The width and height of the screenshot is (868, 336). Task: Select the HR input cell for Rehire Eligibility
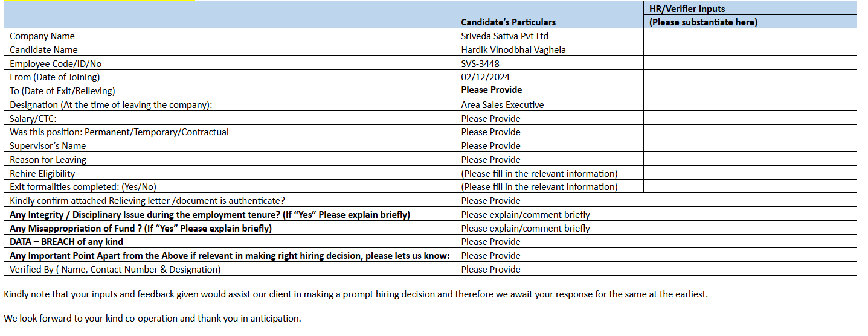(750, 173)
